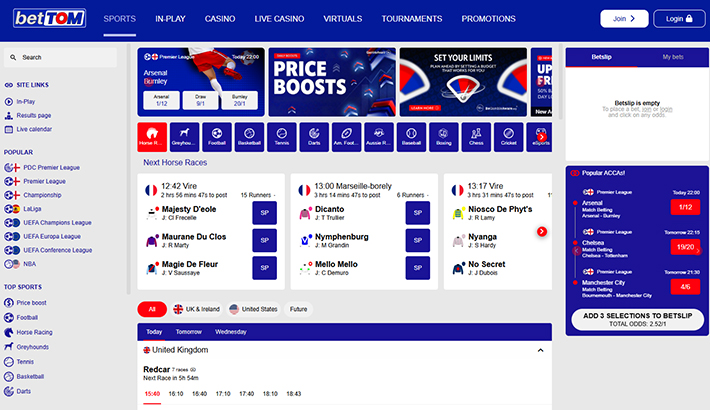Switch to the My bets tab

(x=673, y=57)
